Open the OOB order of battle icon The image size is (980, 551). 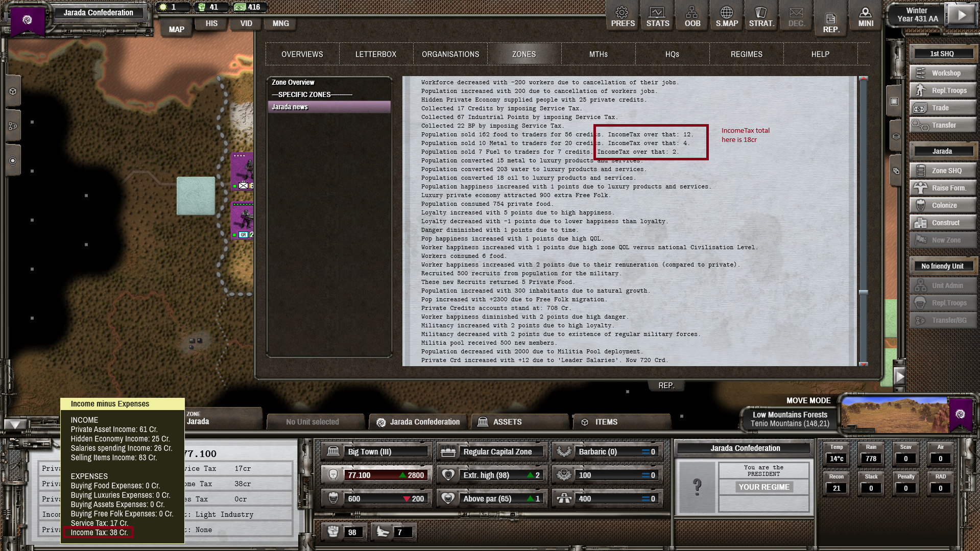(692, 16)
